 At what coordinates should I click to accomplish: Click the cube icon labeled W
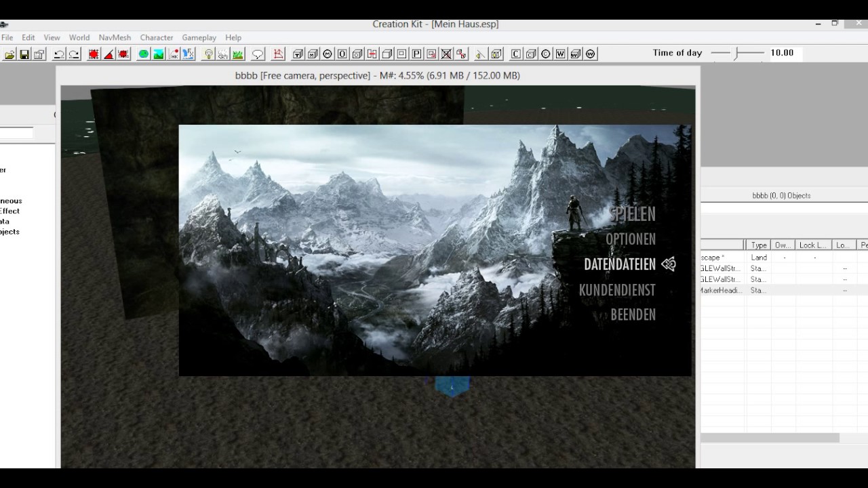tap(576, 54)
